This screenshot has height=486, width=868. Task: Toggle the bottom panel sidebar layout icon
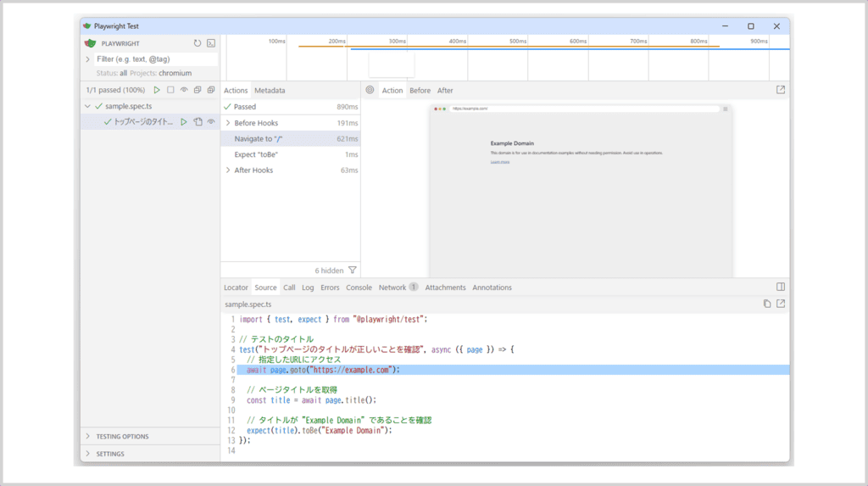(x=781, y=288)
